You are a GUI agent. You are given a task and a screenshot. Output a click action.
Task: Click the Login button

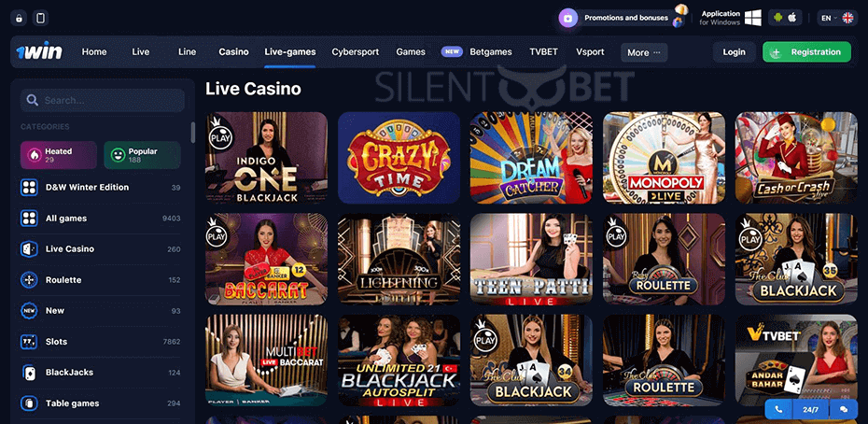(734, 52)
